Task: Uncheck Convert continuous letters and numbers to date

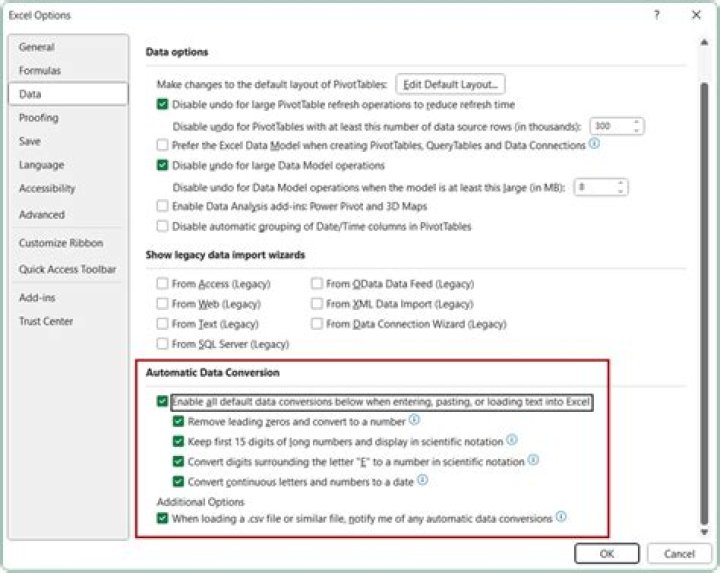Action: 178,482
